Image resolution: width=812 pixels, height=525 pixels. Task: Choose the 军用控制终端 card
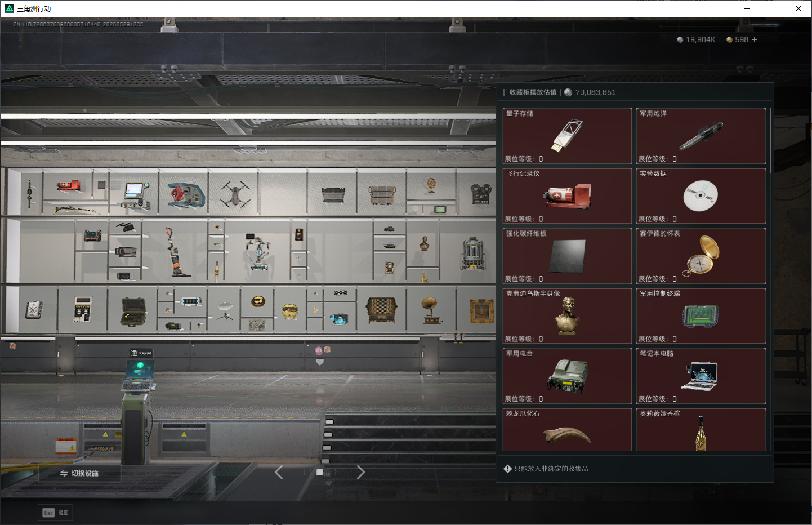tap(701, 316)
